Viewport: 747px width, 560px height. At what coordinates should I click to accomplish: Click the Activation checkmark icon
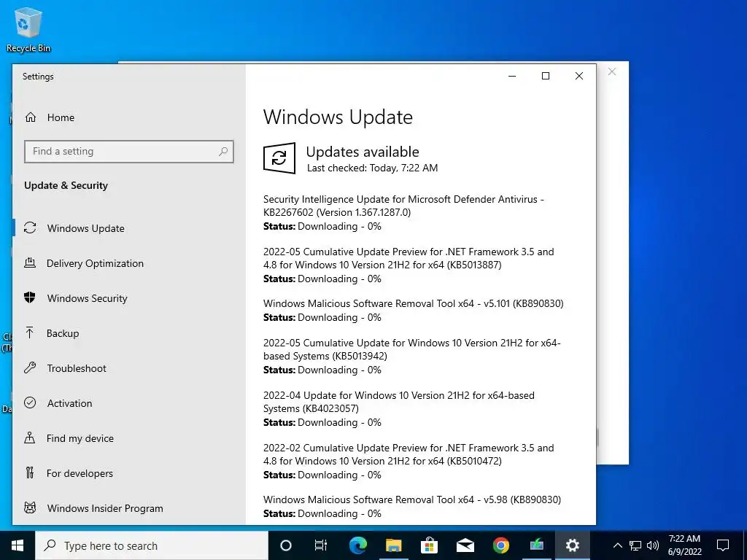pyautogui.click(x=30, y=402)
